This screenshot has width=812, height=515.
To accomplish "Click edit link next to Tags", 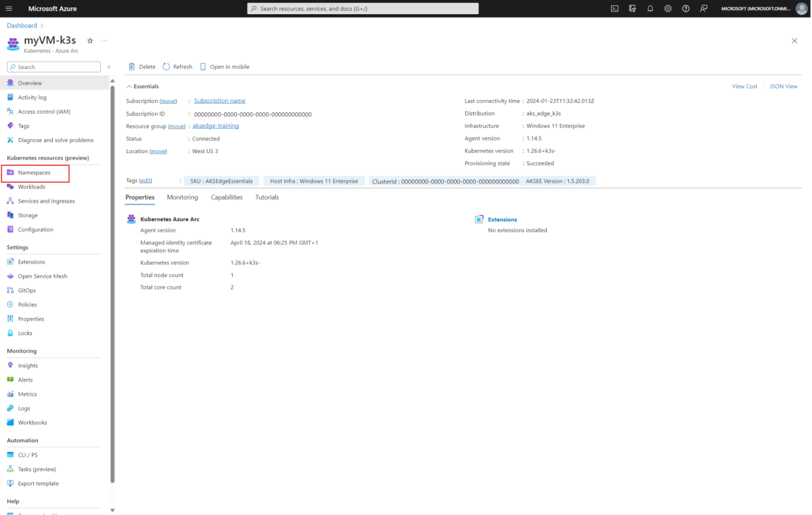I will pyautogui.click(x=145, y=181).
